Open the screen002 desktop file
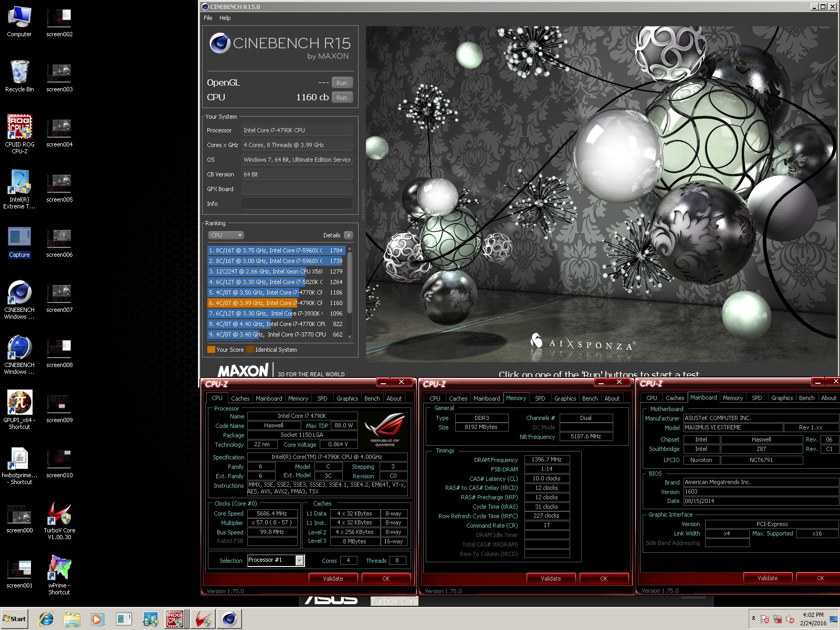Image resolution: width=840 pixels, height=630 pixels. pos(59,23)
